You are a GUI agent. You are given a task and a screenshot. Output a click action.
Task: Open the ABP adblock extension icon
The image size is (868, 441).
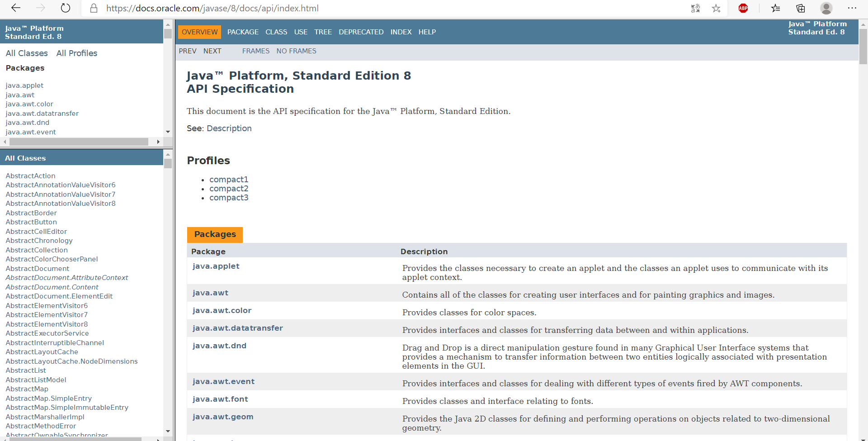click(743, 8)
